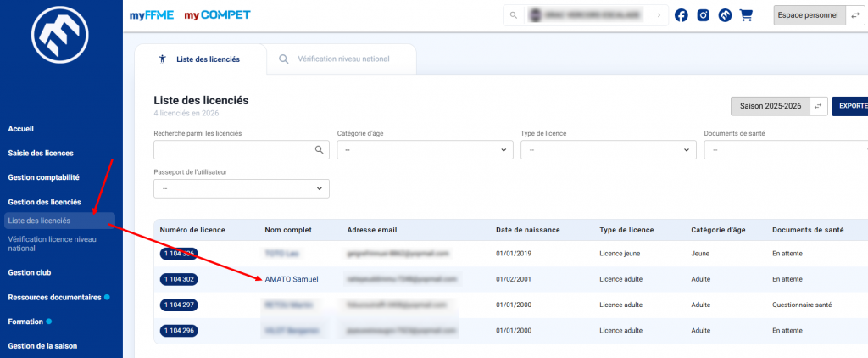Open the Instagram icon in header
The image size is (868, 358).
[x=703, y=15]
